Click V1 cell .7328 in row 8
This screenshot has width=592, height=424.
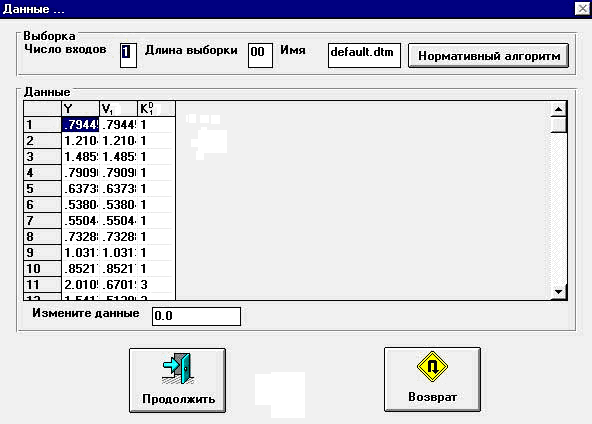pyautogui.click(x=119, y=236)
